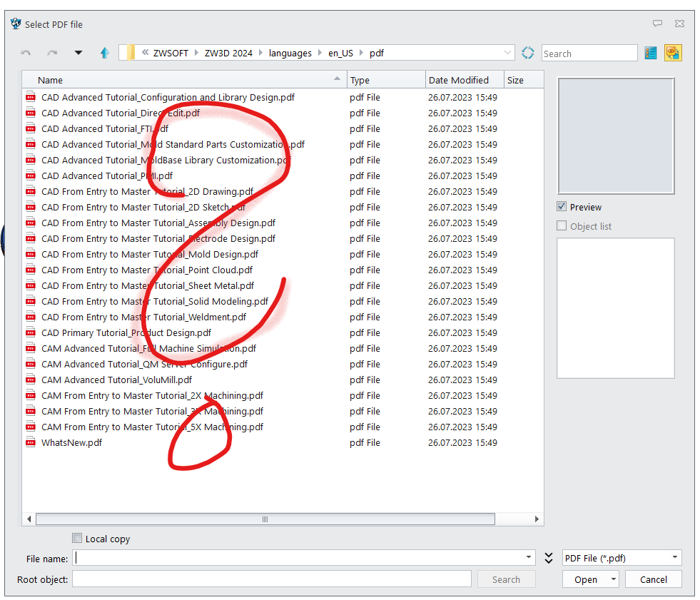Toggle the preview pane icon in toolbar
Viewport: 700px width, 600px height.
(x=672, y=53)
